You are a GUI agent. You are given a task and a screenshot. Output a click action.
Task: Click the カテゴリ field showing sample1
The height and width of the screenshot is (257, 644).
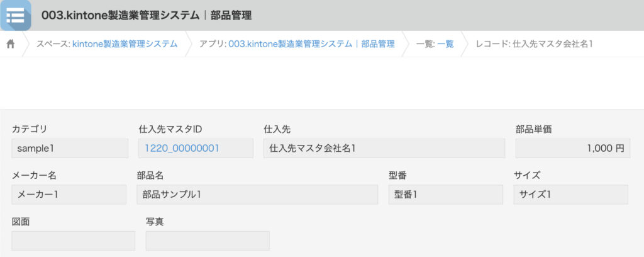click(70, 149)
